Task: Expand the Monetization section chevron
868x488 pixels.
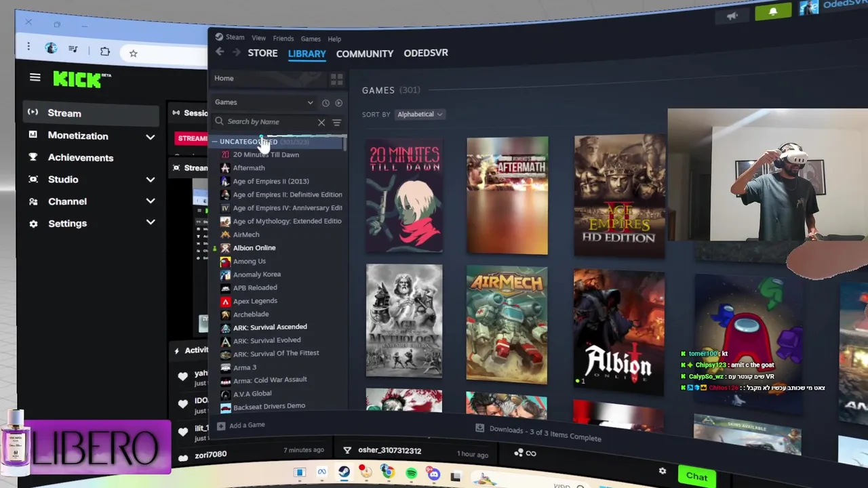Action: pyautogui.click(x=150, y=137)
